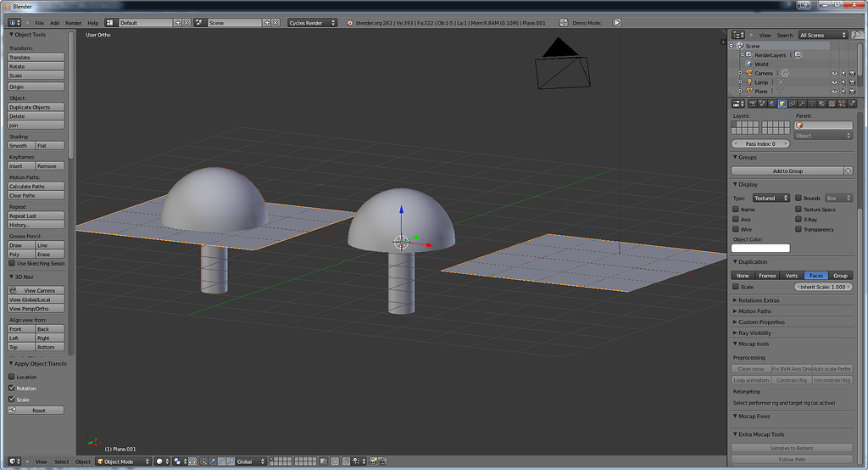
Task: Open the Add menu in top bar
Action: 54,23
